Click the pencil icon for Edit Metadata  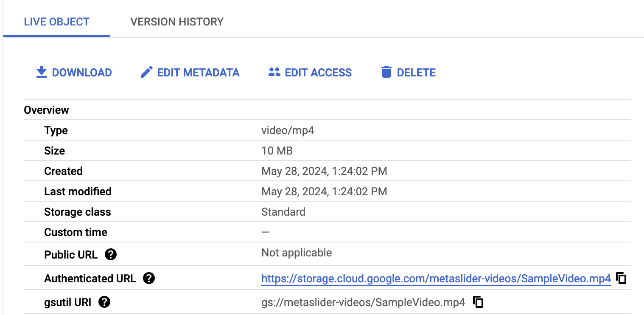coord(146,72)
